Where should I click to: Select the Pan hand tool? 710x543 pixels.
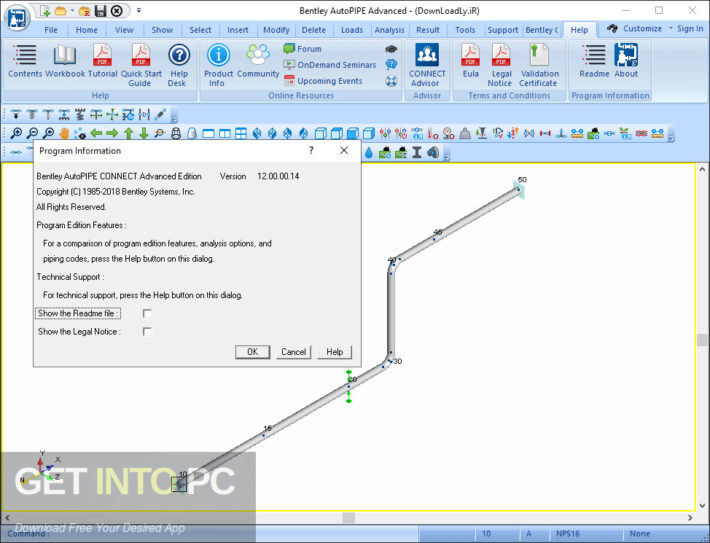(x=64, y=133)
